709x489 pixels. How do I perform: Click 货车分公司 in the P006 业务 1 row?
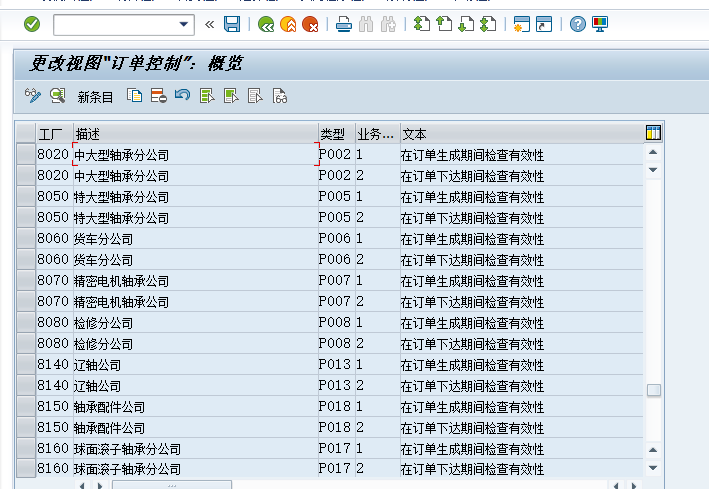tap(104, 239)
